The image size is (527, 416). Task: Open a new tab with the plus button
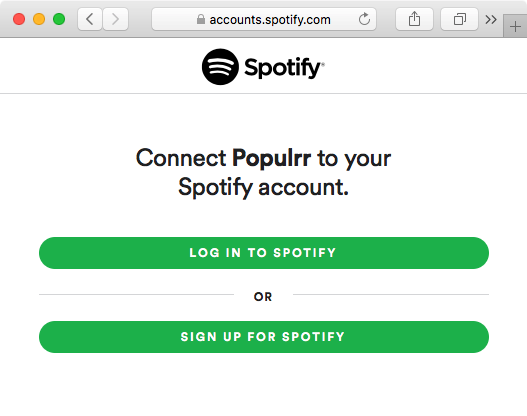click(x=515, y=26)
